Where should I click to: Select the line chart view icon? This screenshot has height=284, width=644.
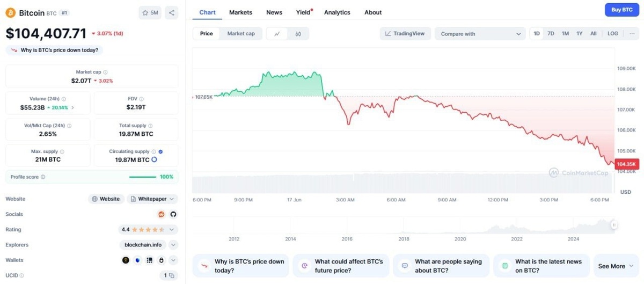[x=277, y=34]
